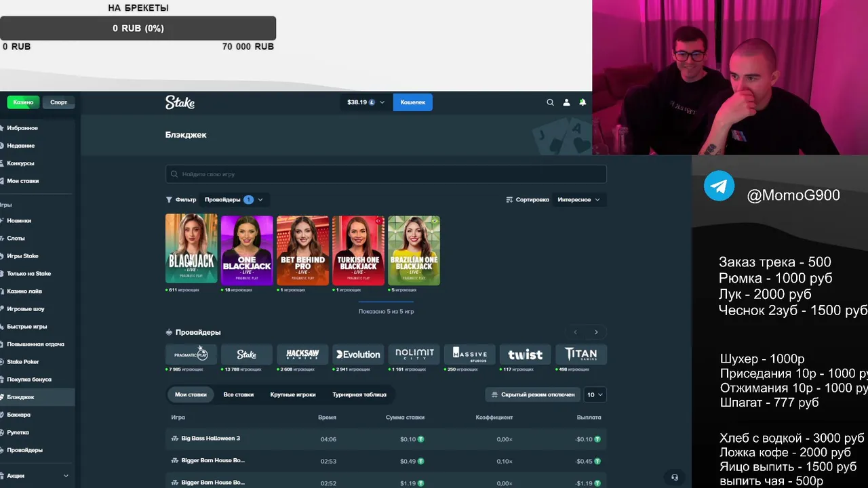The width and height of the screenshot is (868, 488).
Task: Switch to Все ставки tab
Action: click(239, 394)
